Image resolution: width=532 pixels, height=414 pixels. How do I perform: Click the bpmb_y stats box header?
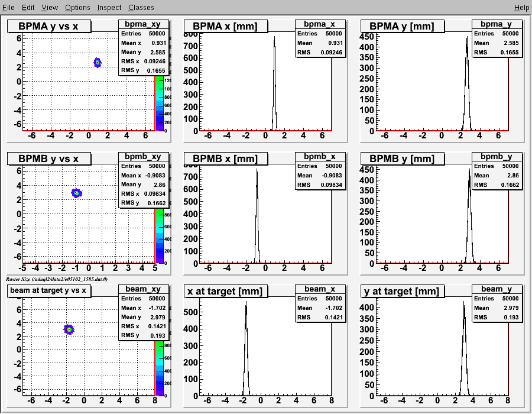tap(497, 157)
